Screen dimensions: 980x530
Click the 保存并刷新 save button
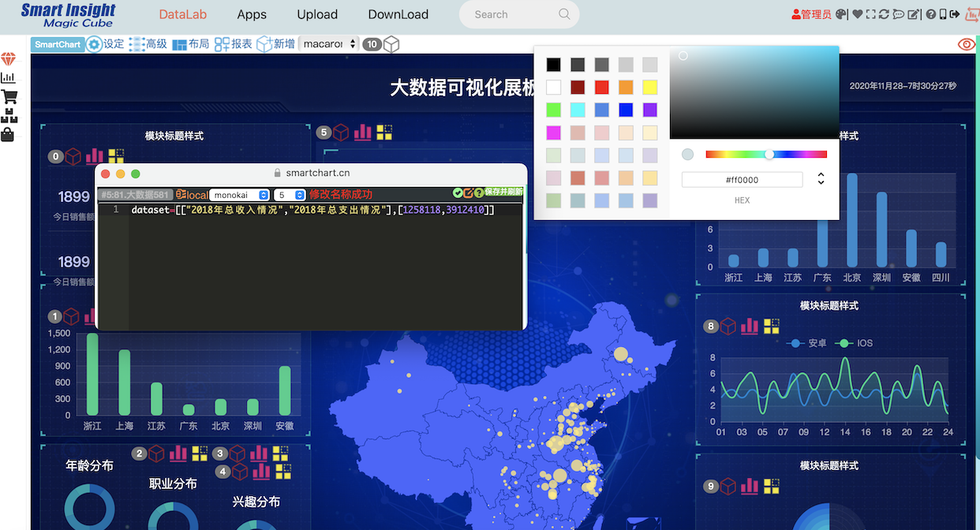click(x=503, y=192)
